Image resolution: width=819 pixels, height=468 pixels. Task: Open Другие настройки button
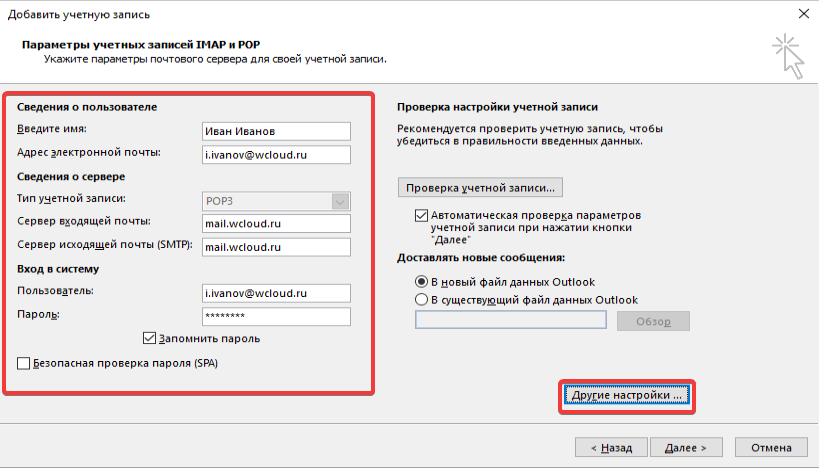(626, 395)
